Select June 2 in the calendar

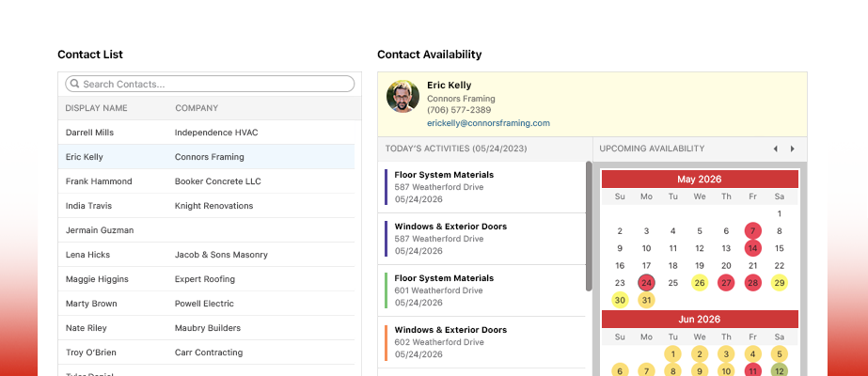(x=700, y=354)
